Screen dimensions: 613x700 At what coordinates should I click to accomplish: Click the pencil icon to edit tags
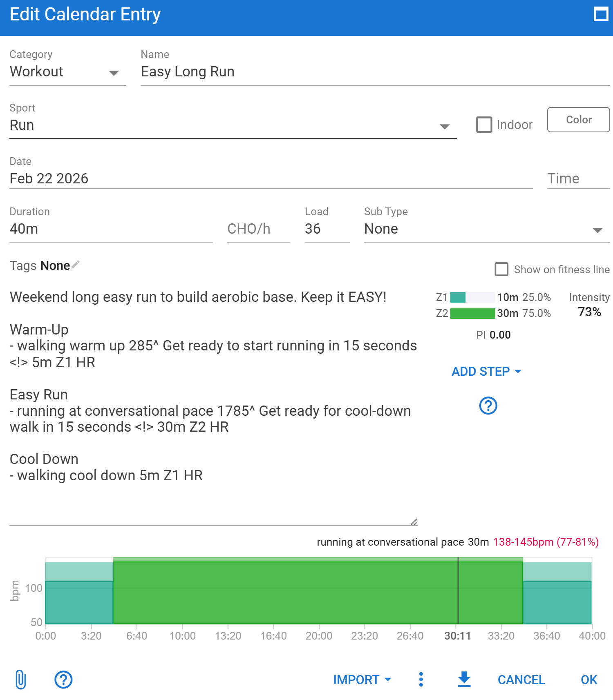point(76,265)
